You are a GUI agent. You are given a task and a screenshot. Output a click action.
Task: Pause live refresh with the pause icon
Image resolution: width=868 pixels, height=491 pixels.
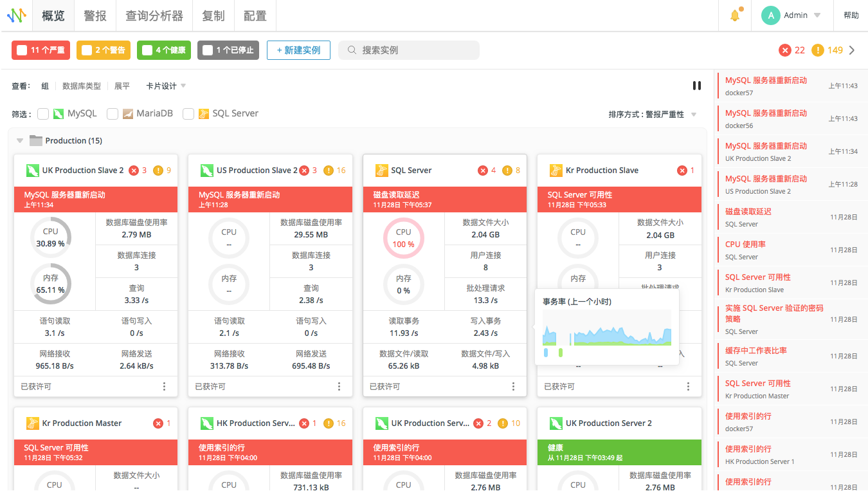click(696, 86)
